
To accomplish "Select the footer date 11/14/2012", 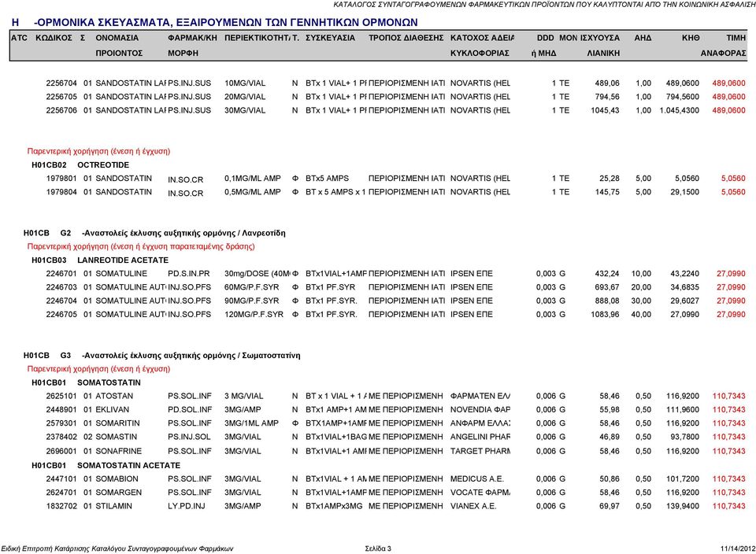I will click(738, 548).
